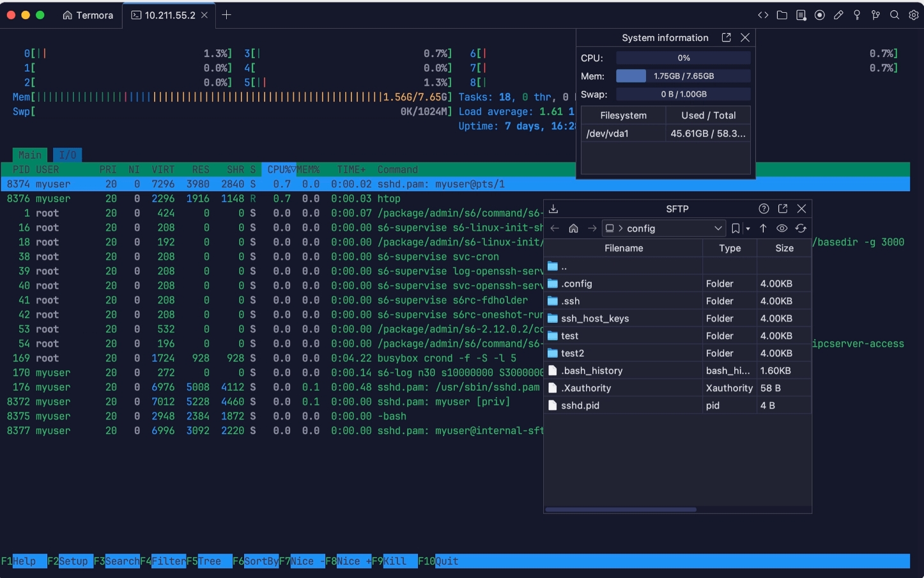Switch to the Termora home tab

88,15
